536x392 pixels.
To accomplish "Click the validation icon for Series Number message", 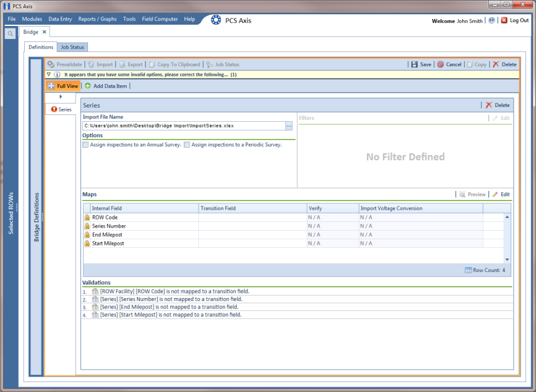I will 95,299.
